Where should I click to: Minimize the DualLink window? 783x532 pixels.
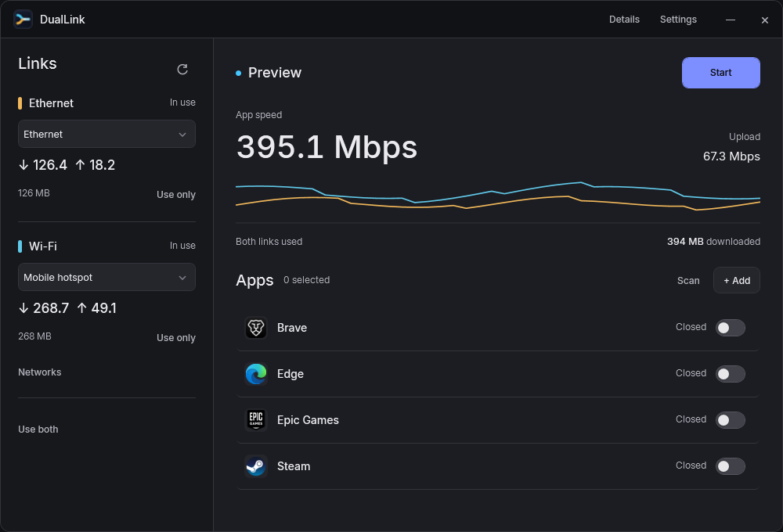click(x=730, y=20)
